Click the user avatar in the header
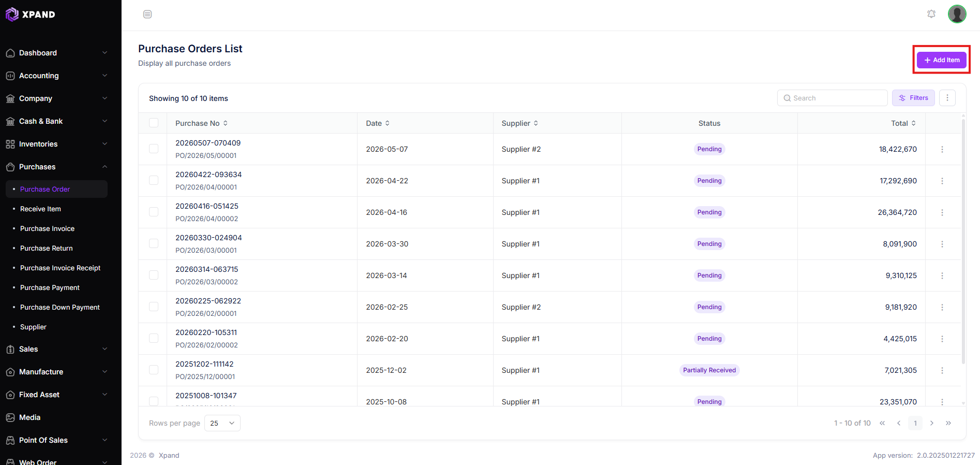Image resolution: width=980 pixels, height=465 pixels. pos(957,14)
